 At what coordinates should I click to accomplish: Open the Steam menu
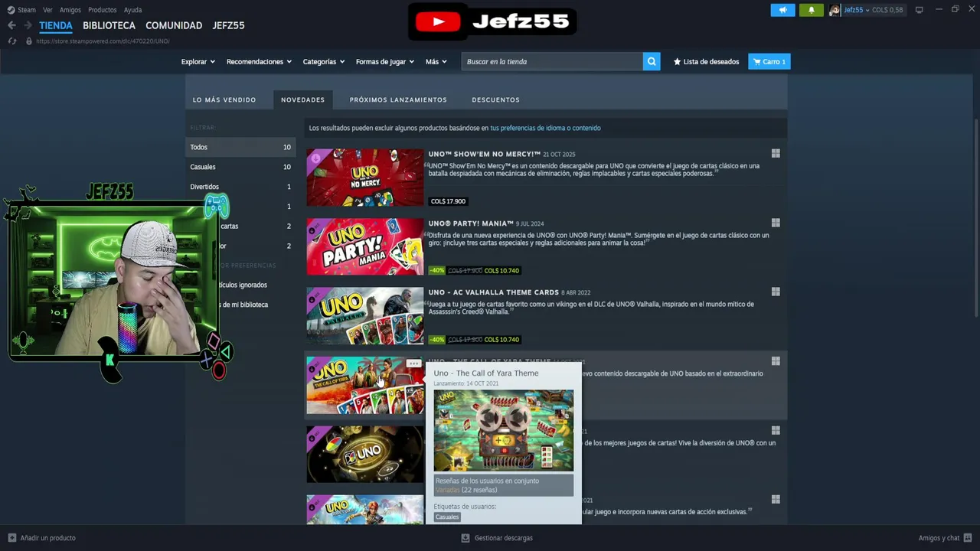pos(27,10)
